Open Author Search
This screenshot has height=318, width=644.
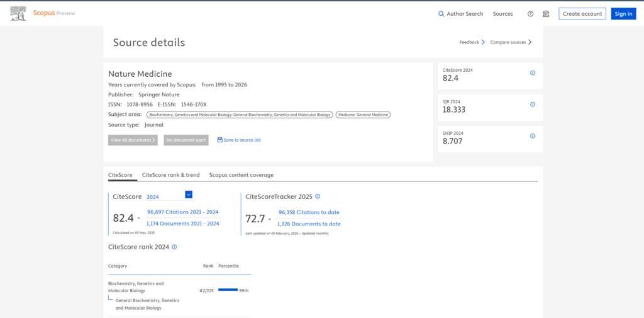click(461, 14)
